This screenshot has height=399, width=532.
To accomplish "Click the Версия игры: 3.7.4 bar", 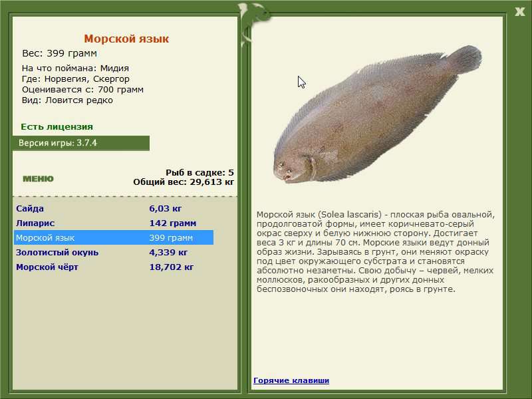I will coord(80,143).
